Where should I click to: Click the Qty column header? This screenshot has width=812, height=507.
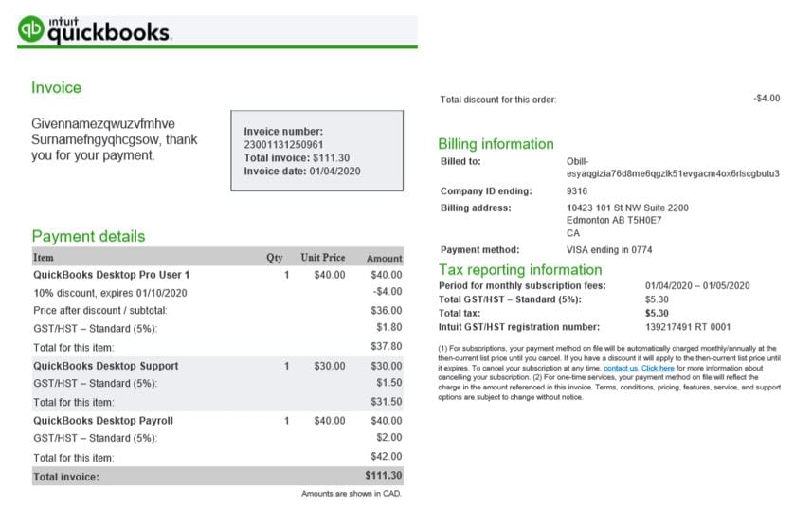click(x=275, y=258)
